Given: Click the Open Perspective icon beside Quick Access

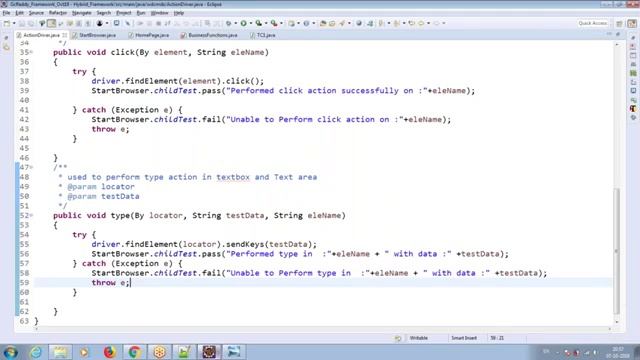Looking at the screenshot, I should click(x=619, y=23).
